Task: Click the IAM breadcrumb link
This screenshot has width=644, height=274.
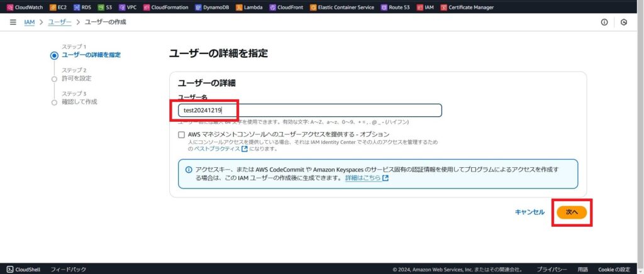Action: click(x=29, y=22)
